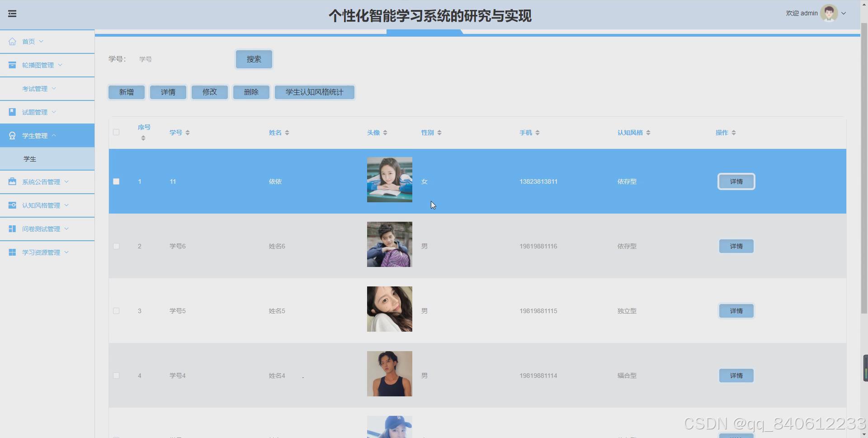Select the 学生管理 person icon

(x=12, y=135)
